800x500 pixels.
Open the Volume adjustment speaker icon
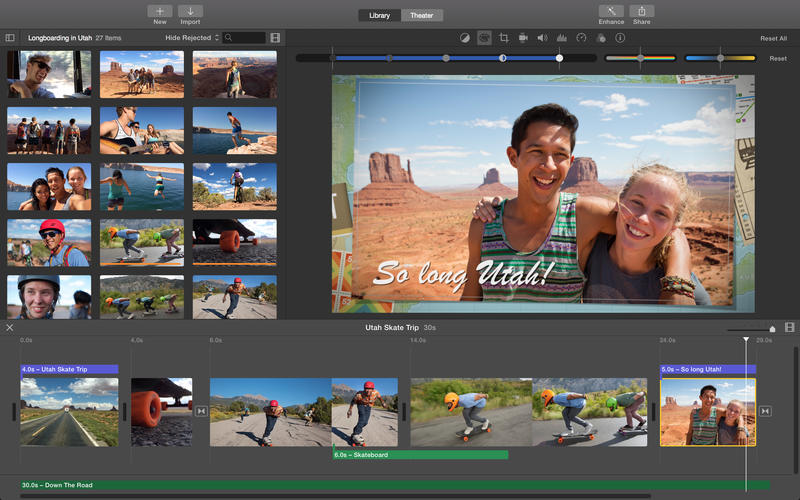click(542, 38)
